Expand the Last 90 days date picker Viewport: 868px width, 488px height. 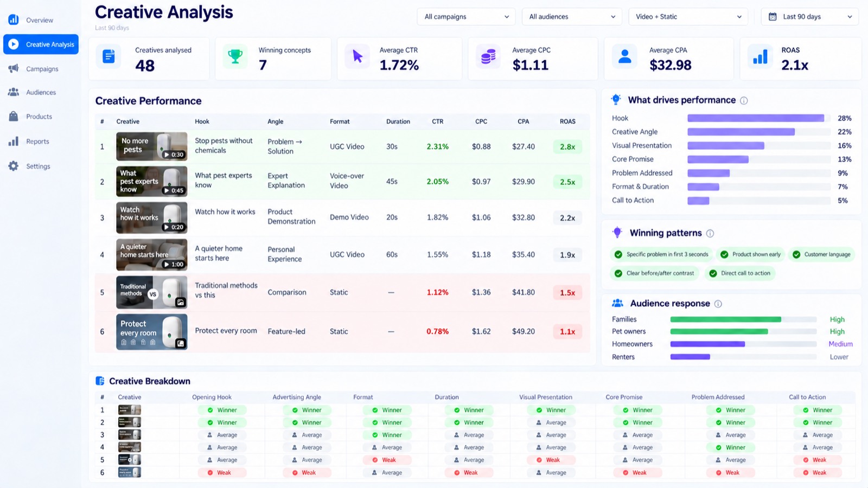coord(809,17)
